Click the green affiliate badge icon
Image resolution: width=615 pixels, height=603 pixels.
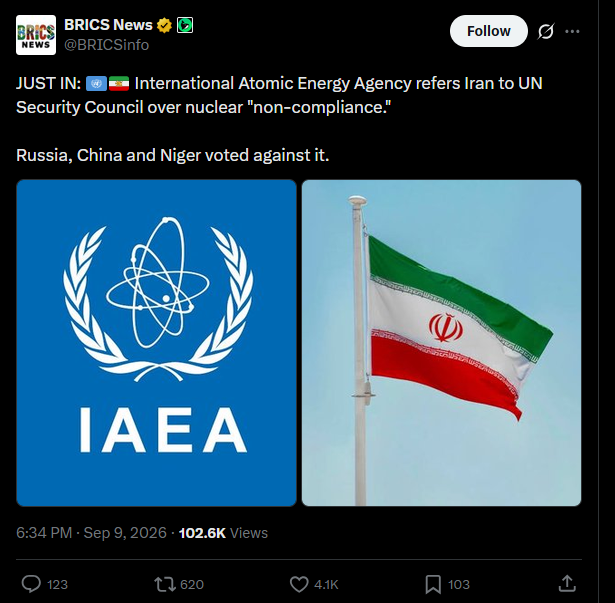(x=185, y=26)
